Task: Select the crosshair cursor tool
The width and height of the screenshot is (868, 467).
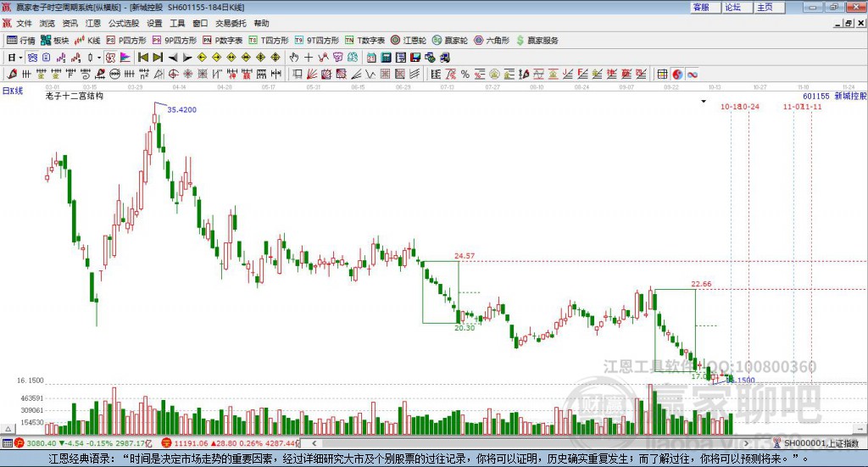Action: pos(309,58)
